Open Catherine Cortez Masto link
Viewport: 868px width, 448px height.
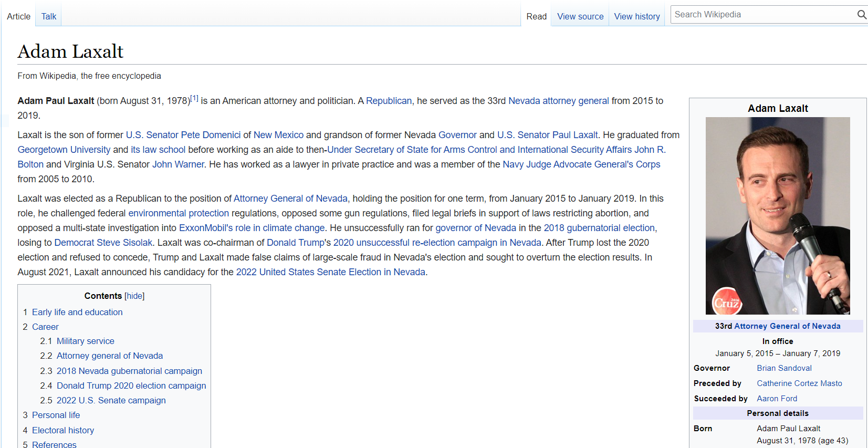click(x=799, y=383)
